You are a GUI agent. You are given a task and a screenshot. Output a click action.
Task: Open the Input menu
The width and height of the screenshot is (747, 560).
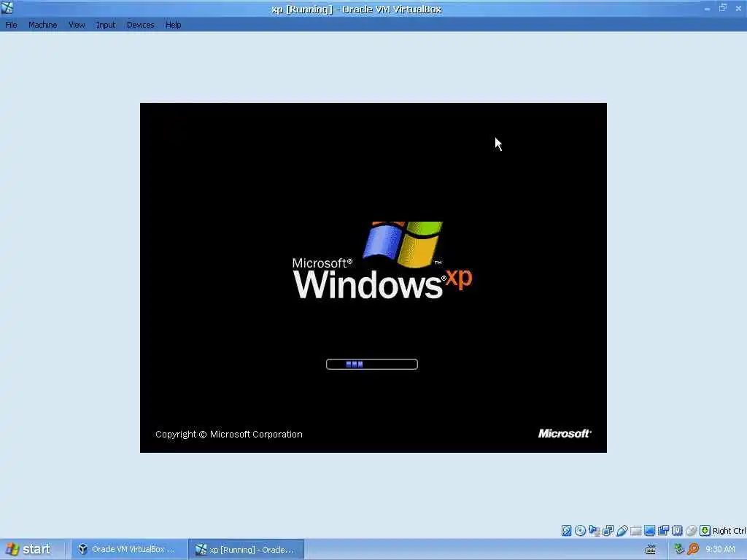[106, 25]
